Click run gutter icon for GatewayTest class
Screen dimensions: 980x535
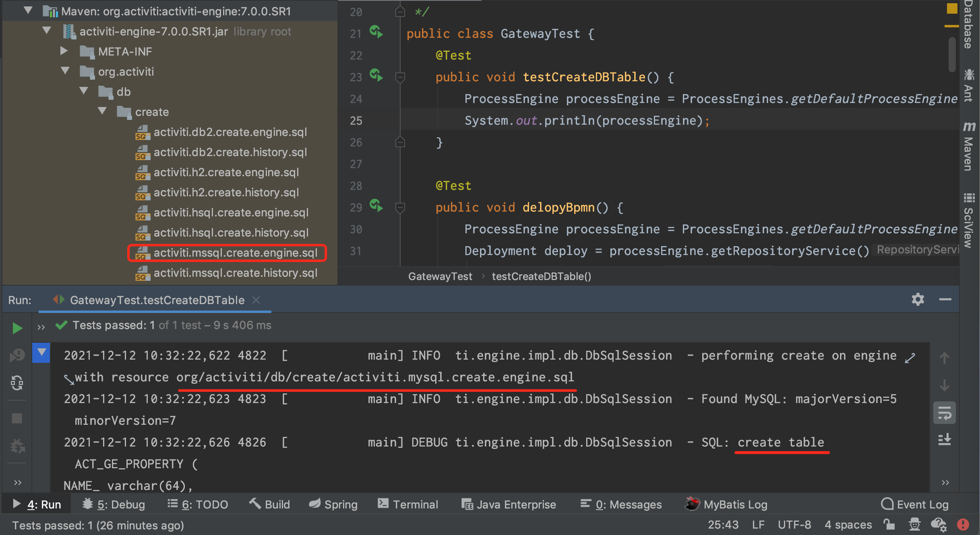tap(376, 32)
